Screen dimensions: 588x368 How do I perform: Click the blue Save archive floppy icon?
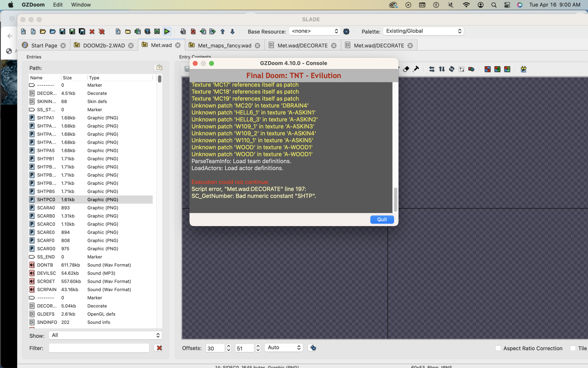click(62, 31)
